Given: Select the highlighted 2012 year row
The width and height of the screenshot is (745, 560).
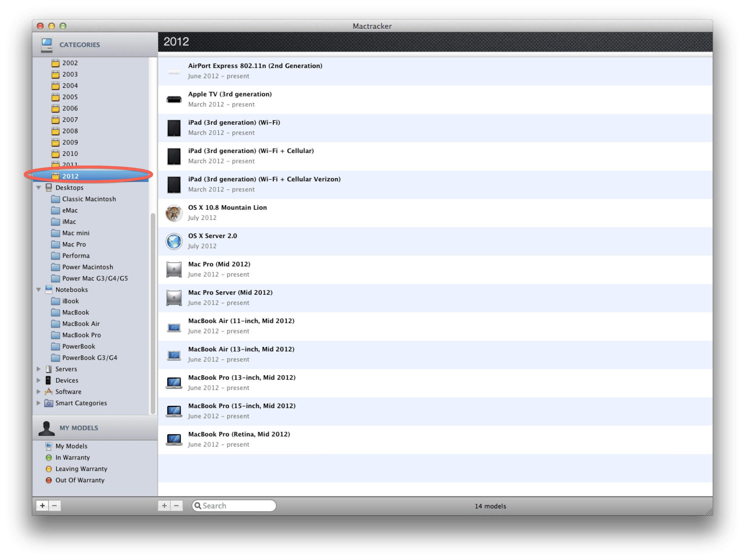Looking at the screenshot, I should point(91,176).
